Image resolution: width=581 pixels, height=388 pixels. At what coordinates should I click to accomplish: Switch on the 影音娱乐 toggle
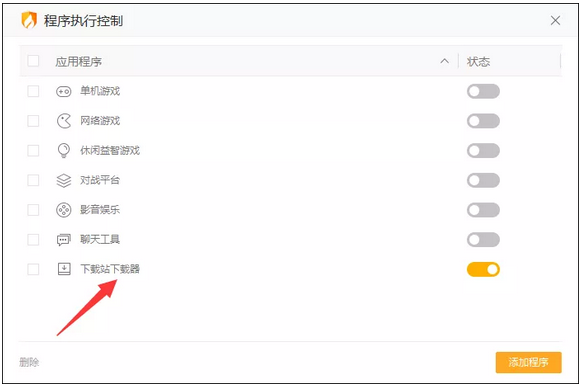[483, 210]
